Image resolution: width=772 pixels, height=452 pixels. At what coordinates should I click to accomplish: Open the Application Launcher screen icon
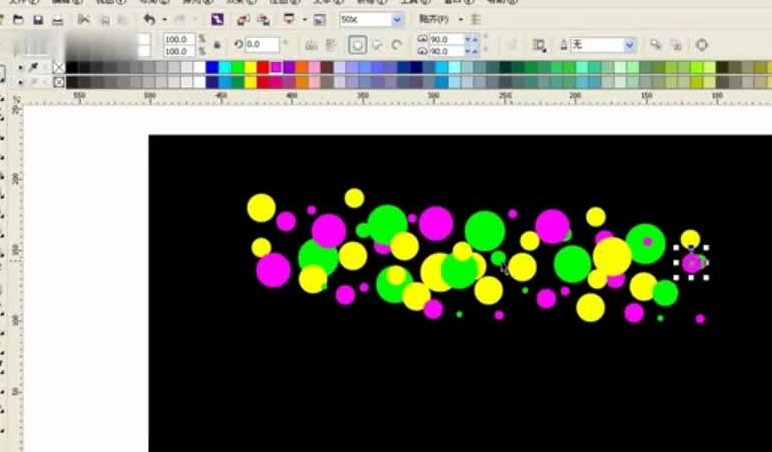[289, 19]
